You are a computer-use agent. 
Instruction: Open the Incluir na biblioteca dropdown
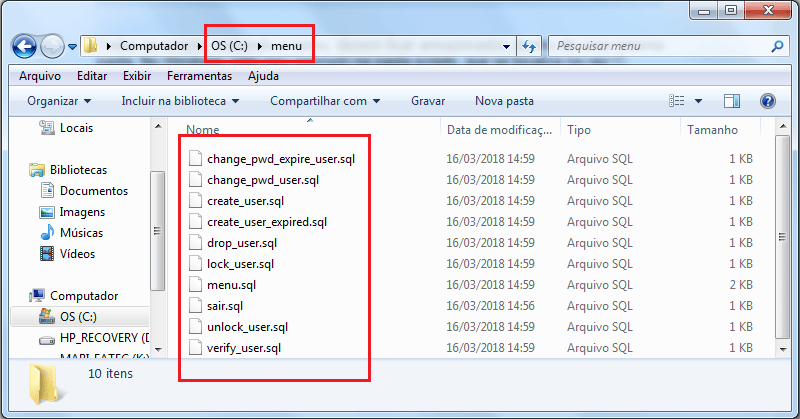180,101
